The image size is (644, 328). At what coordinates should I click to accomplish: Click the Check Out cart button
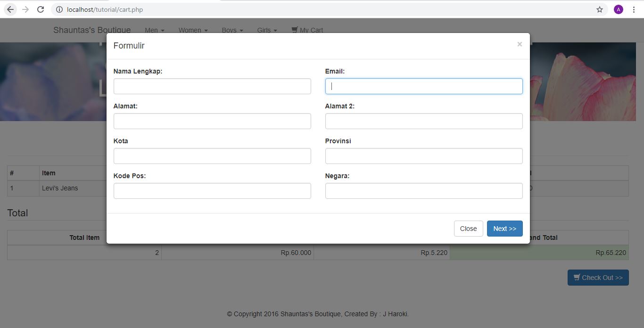tap(598, 278)
